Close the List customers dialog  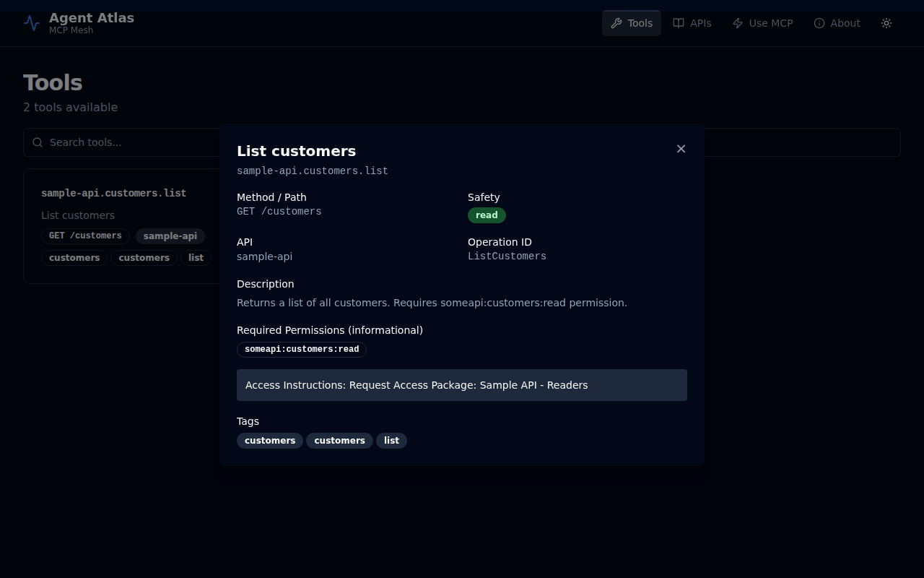[x=681, y=149]
